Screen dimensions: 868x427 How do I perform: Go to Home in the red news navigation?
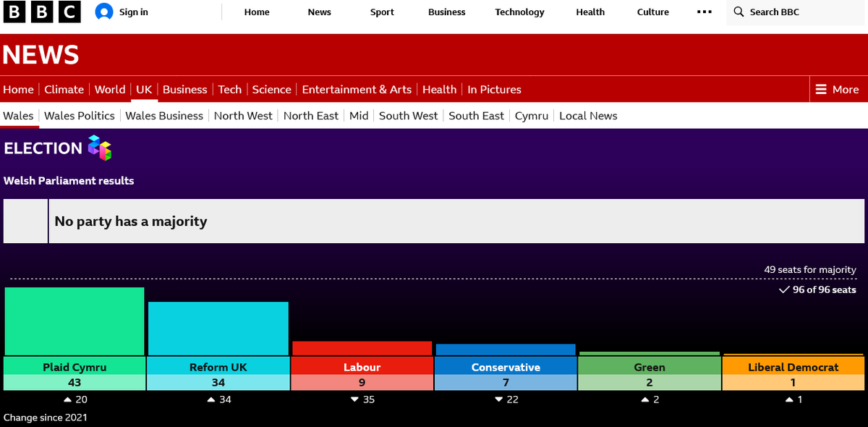18,90
